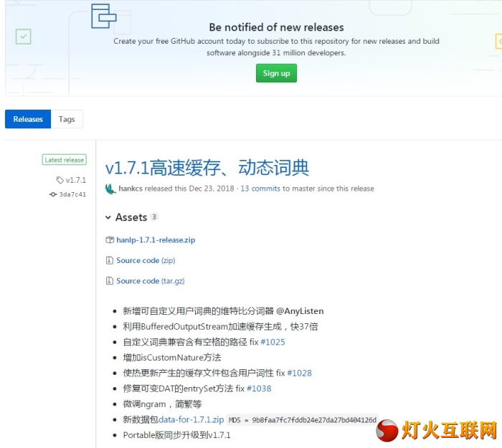Click the Latest release badge
Image resolution: width=502 pixels, height=448 pixels.
(65, 160)
